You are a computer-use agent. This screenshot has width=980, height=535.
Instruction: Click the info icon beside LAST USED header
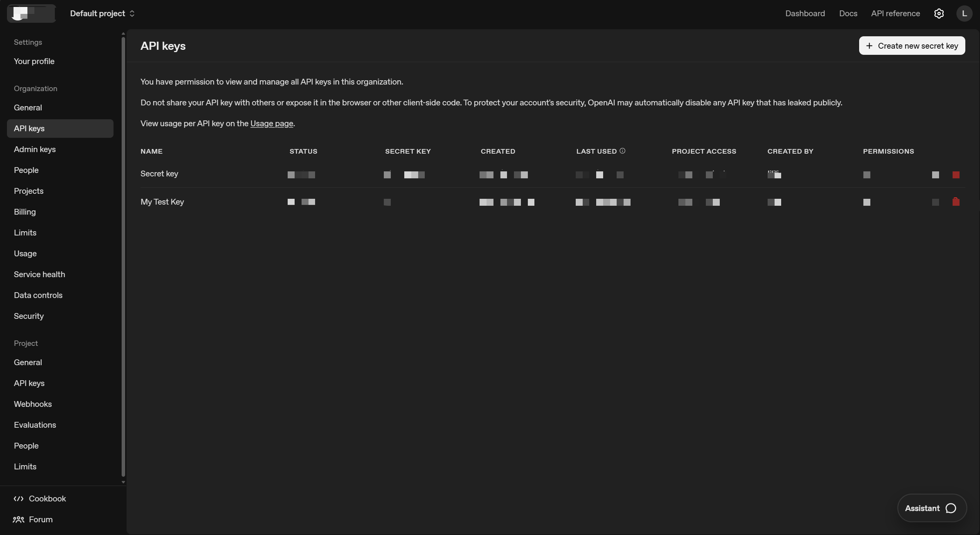tap(622, 151)
